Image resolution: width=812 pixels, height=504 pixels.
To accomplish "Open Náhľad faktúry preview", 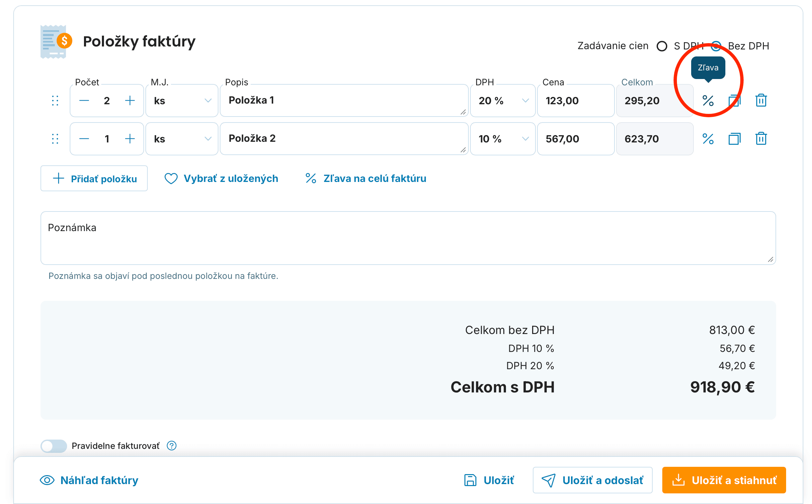I will click(x=89, y=480).
